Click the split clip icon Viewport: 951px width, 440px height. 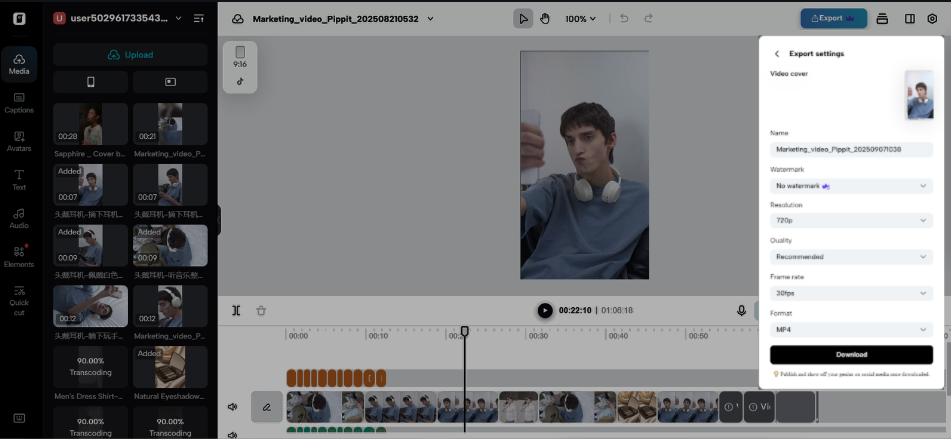click(x=236, y=310)
